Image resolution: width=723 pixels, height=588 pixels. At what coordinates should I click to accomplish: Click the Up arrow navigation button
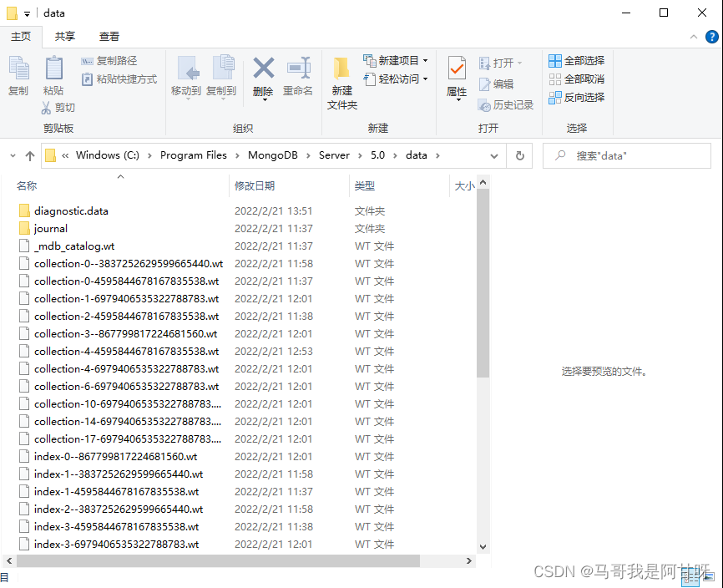(x=30, y=155)
